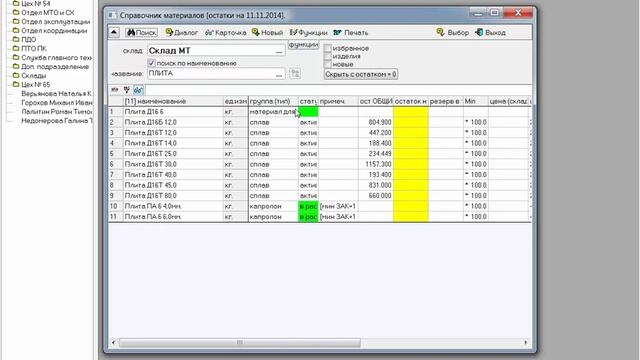
Task: Click the small icon button right of название field
Action: coord(295,73)
